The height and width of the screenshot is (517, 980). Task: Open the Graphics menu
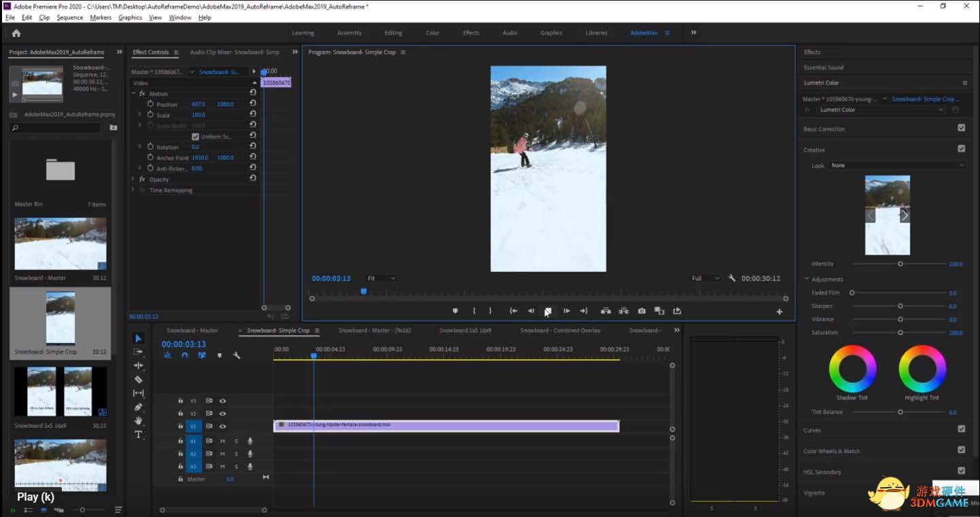[130, 18]
